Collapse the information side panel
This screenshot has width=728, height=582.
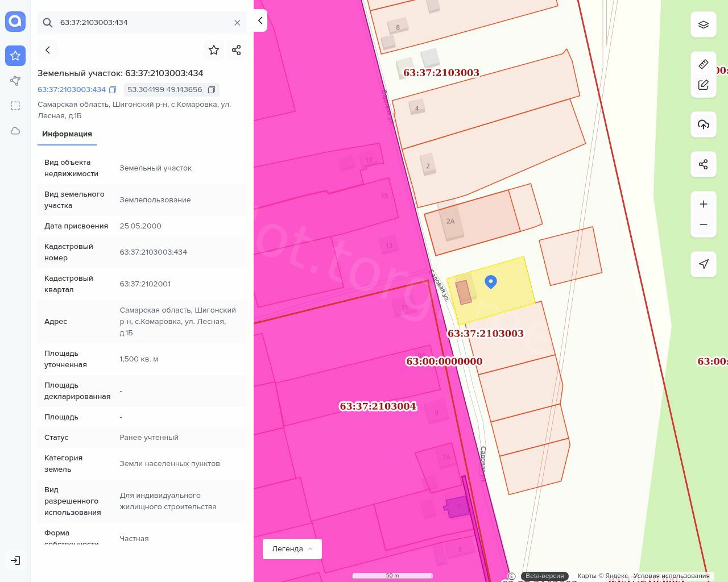coord(260,20)
